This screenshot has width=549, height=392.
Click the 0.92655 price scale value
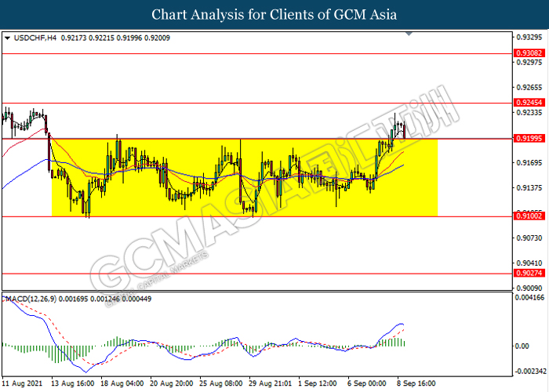click(529, 88)
